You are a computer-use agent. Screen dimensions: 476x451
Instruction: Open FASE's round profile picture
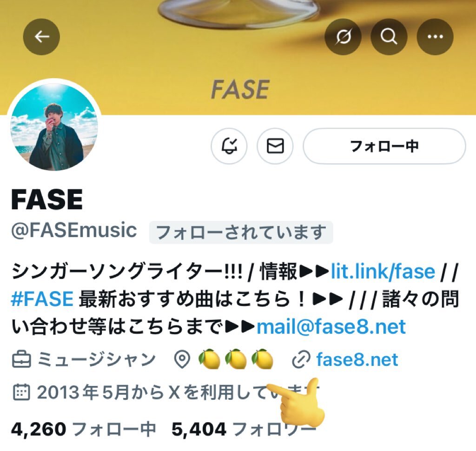[54, 126]
